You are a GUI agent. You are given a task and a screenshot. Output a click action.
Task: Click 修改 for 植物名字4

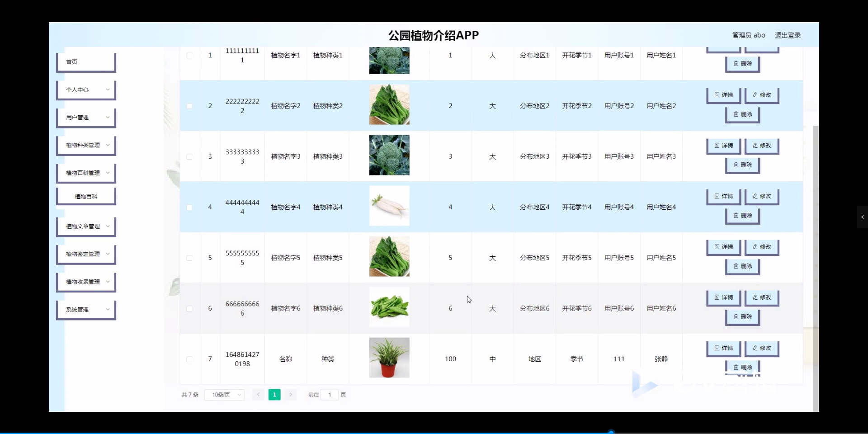762,196
